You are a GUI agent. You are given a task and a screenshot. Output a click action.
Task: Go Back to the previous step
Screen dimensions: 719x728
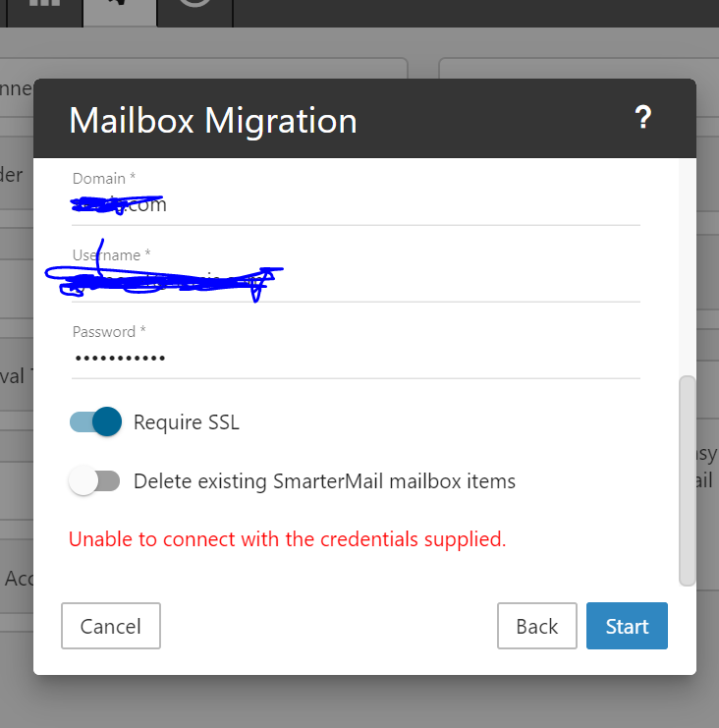(x=536, y=626)
